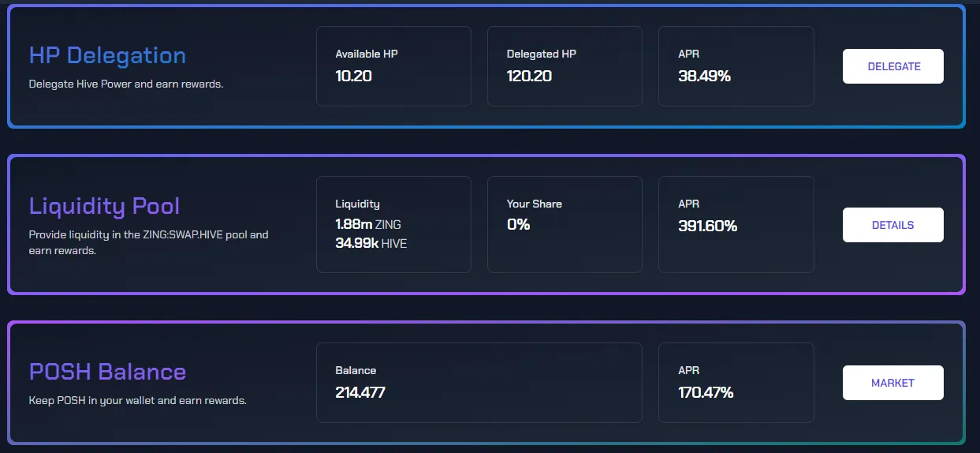
Task: Click the 'Liquidity' label
Action: [x=357, y=204]
